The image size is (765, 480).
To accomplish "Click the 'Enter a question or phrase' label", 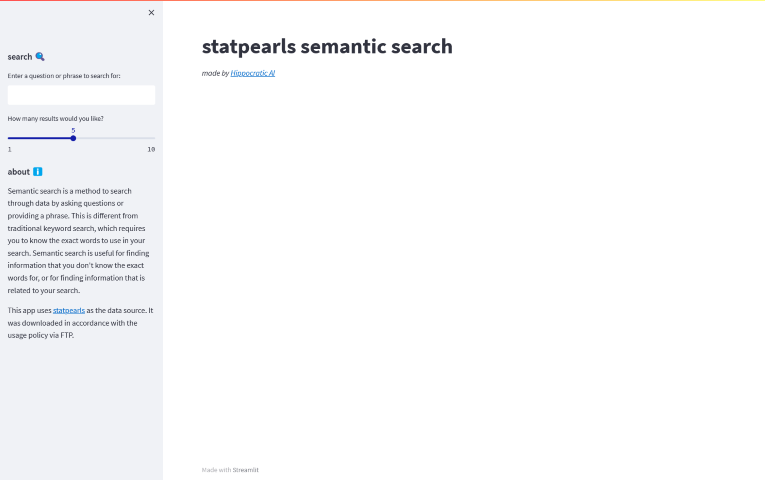I will [64, 76].
